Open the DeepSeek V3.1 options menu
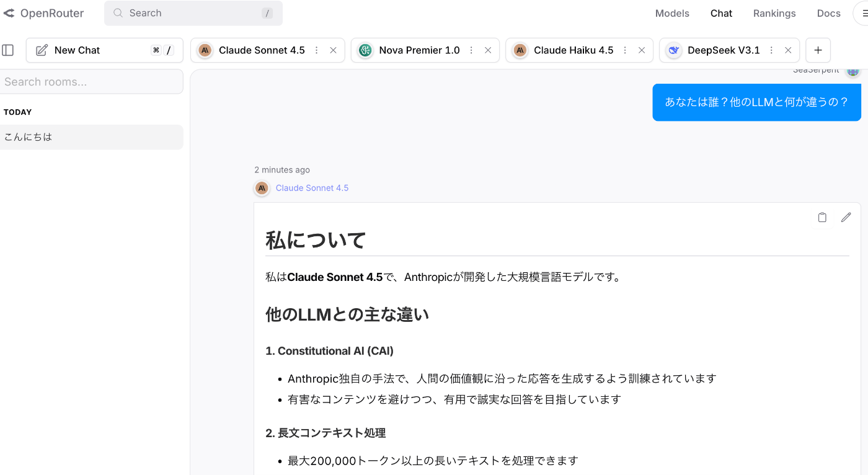 click(x=771, y=50)
